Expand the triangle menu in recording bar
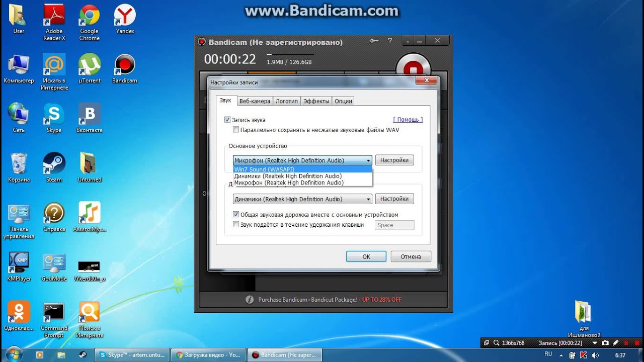The height and width of the screenshot is (362, 644). coord(594,343)
